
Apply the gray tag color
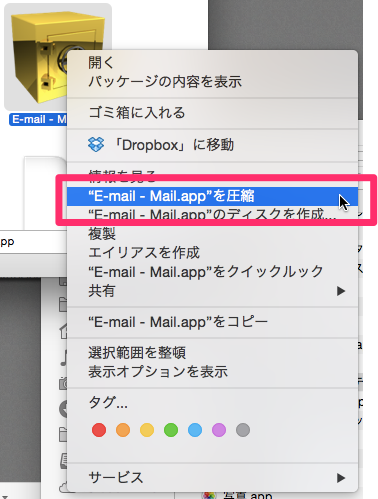243,430
